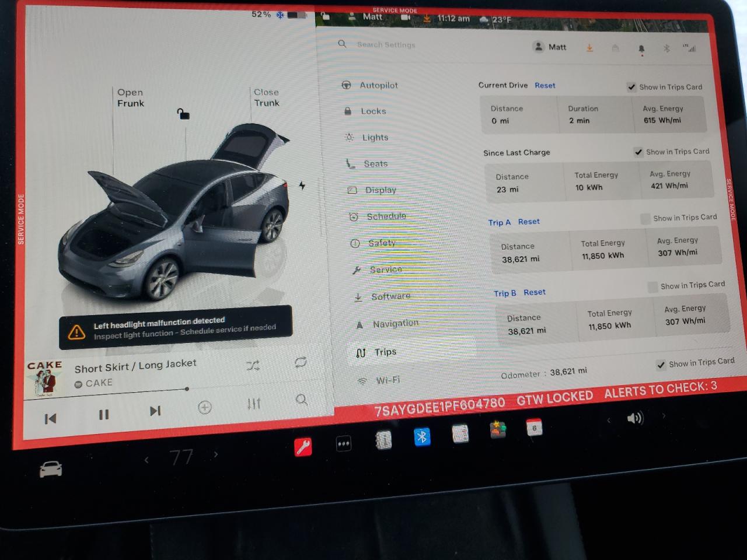
Task: Search music with the magnifier icon
Action: pos(301,400)
